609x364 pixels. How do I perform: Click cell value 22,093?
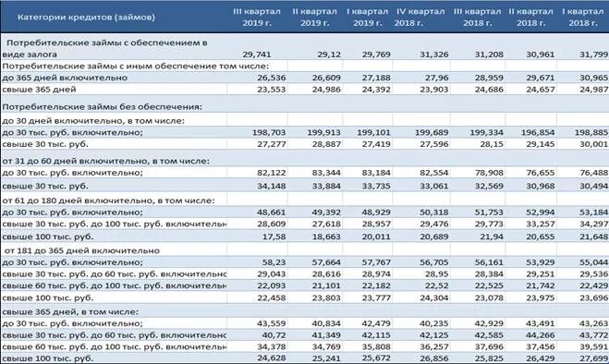coord(271,285)
